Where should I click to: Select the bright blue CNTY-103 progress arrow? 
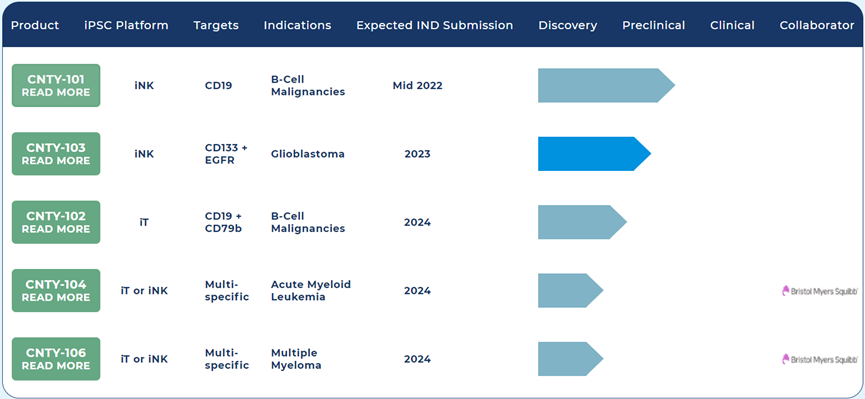click(595, 154)
